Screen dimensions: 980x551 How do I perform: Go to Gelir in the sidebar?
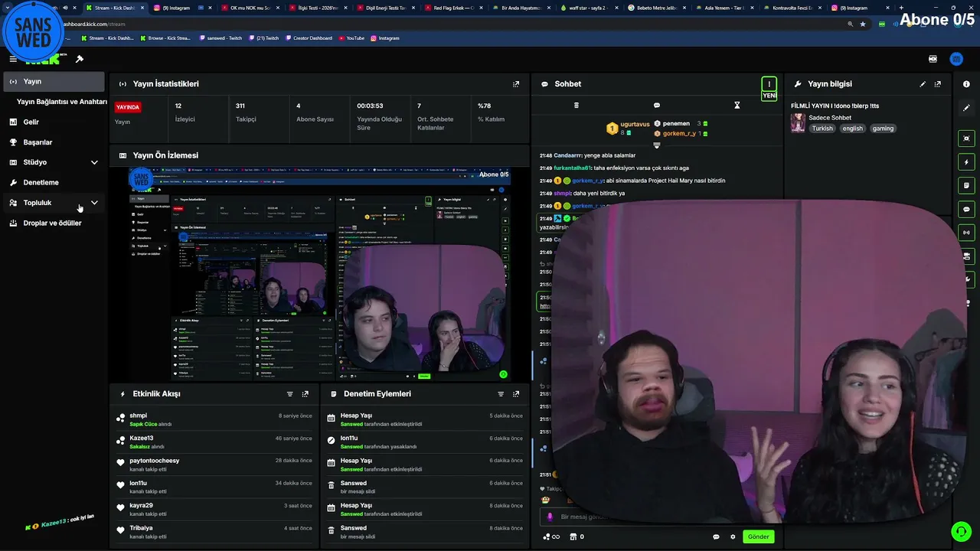pyautogui.click(x=54, y=122)
